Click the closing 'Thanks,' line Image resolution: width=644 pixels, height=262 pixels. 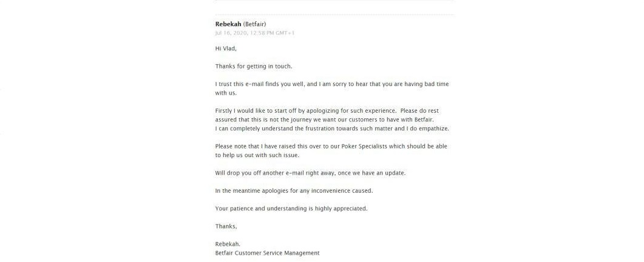point(226,226)
